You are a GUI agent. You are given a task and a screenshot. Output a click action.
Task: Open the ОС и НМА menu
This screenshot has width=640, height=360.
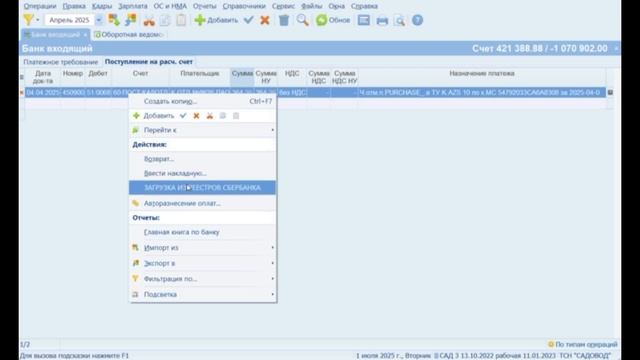[170, 6]
